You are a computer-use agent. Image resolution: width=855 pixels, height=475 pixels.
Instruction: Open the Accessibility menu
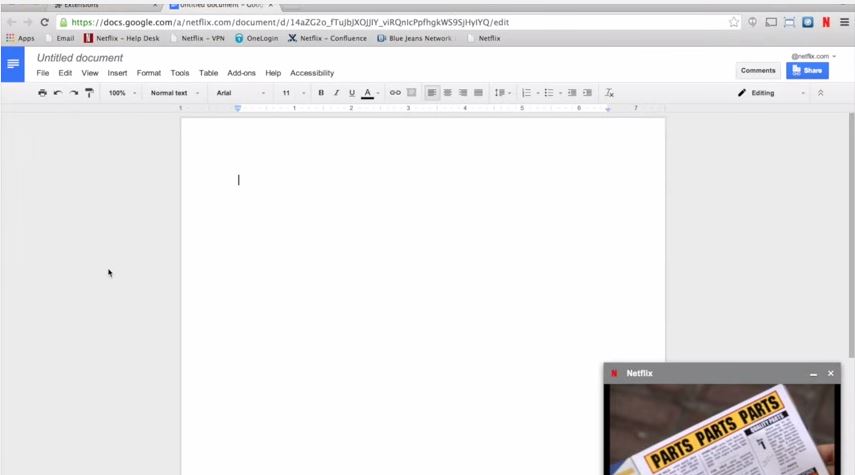click(x=312, y=73)
